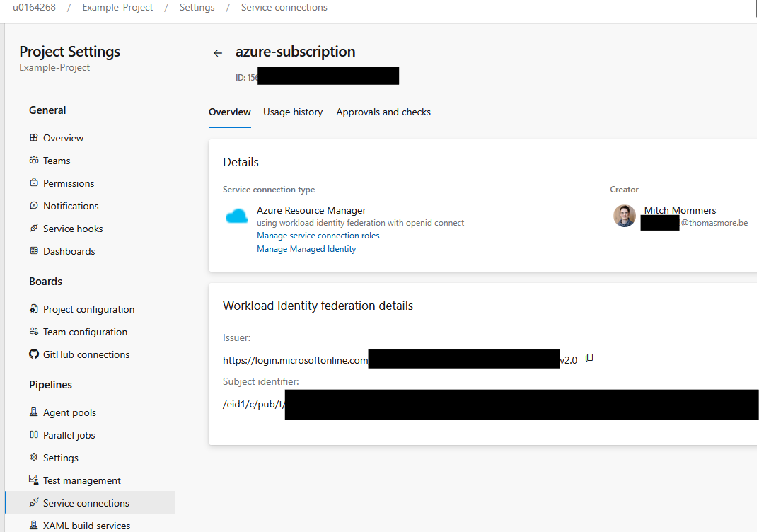This screenshot has width=759, height=532.
Task: Click the Test management icon
Action: pos(33,480)
